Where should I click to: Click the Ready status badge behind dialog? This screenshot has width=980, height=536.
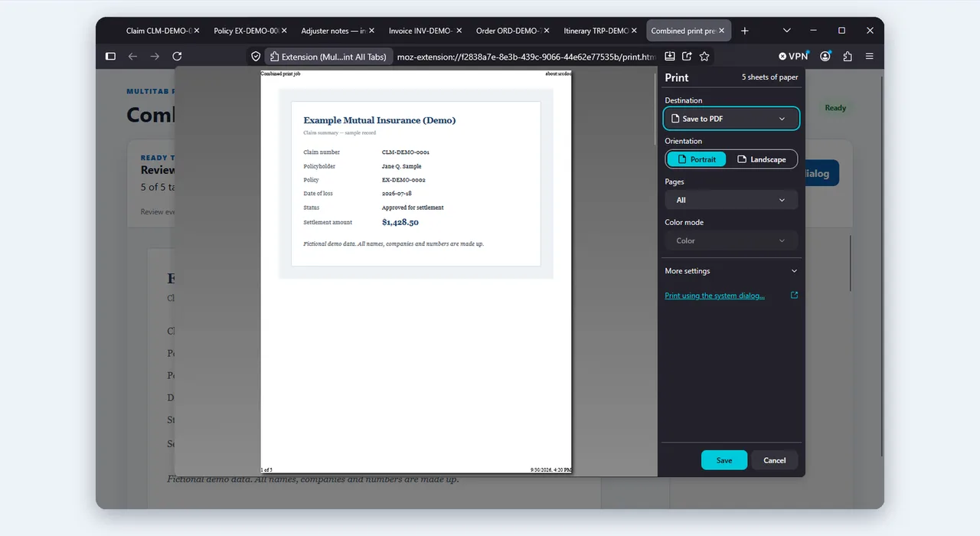point(835,108)
